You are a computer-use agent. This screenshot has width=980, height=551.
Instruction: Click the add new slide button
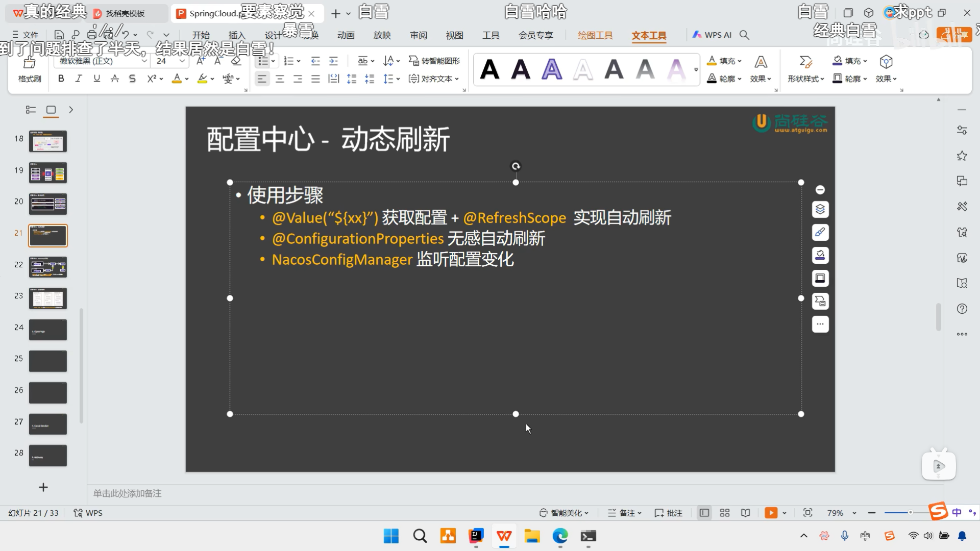(43, 487)
